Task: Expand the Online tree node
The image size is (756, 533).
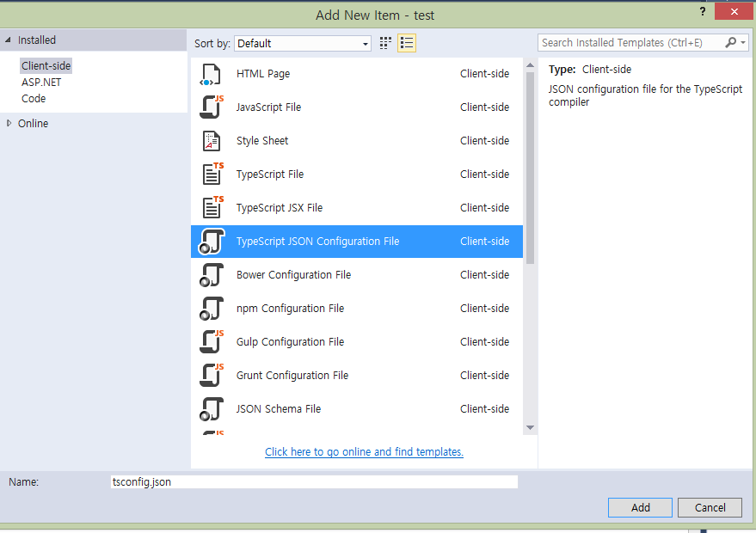Action: 9,124
